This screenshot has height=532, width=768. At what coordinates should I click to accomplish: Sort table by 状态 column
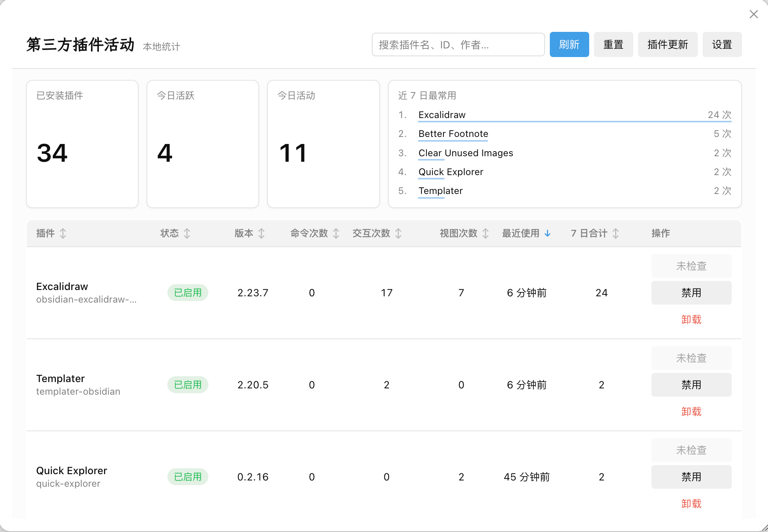coord(175,233)
